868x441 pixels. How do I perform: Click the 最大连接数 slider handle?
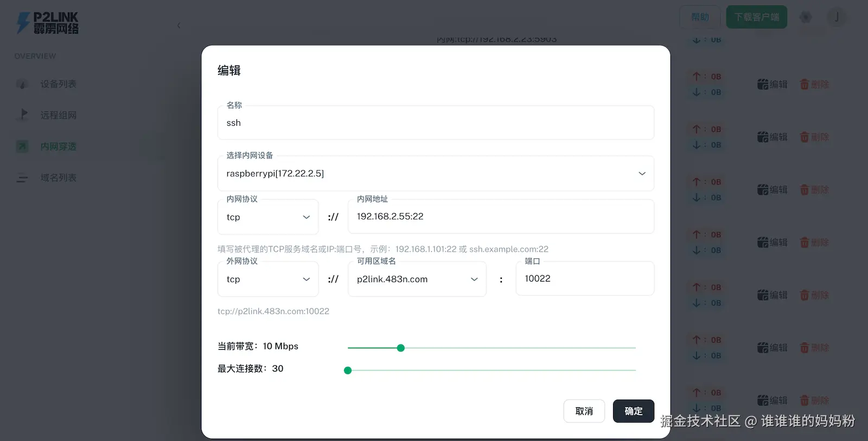pyautogui.click(x=348, y=370)
